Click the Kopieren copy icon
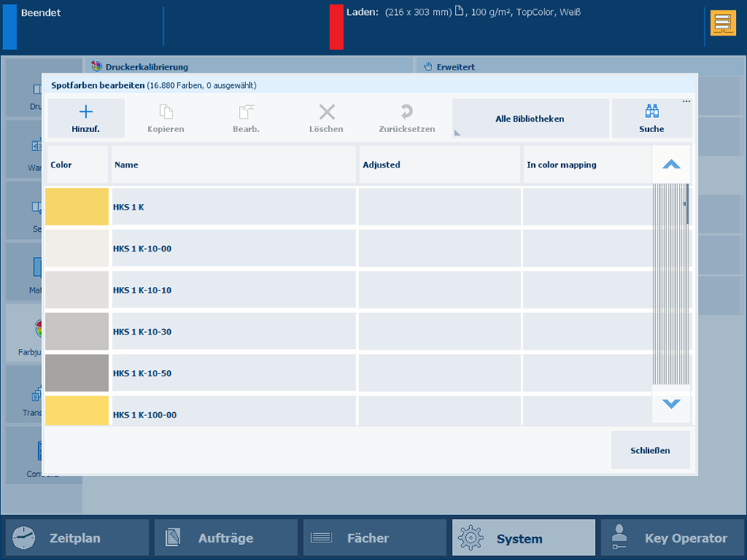The image size is (747, 560). (166, 112)
